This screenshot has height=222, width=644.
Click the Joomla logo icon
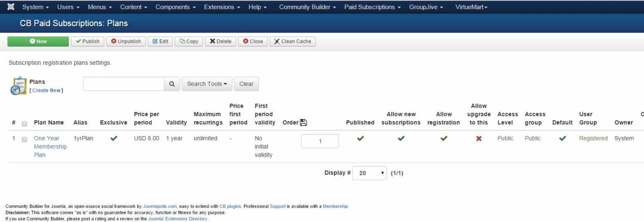11,7
